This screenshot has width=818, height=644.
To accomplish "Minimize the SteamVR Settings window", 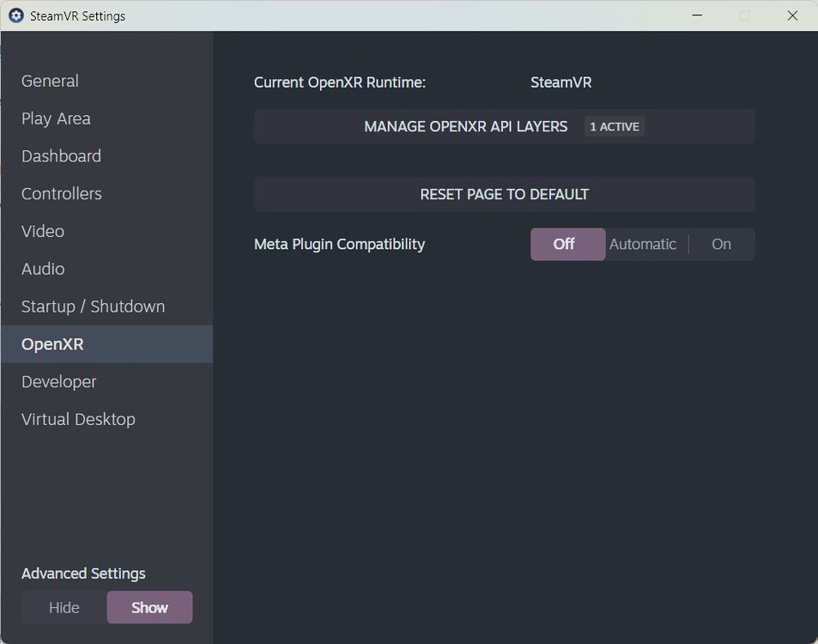I will pos(696,15).
